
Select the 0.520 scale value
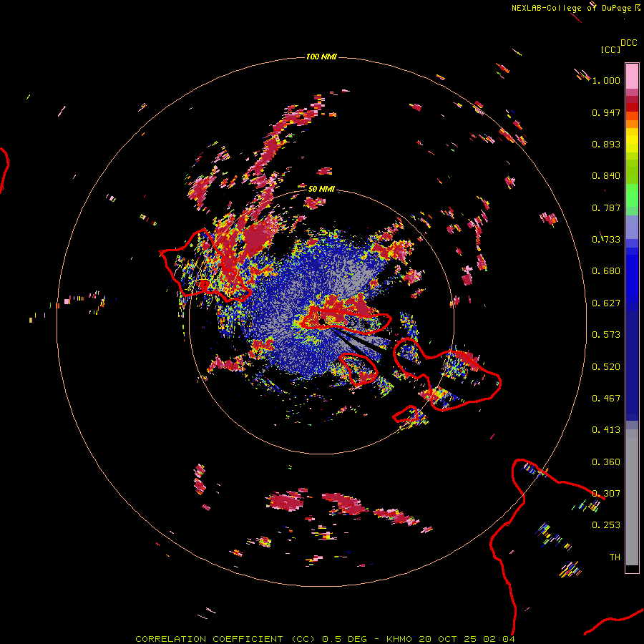point(606,367)
